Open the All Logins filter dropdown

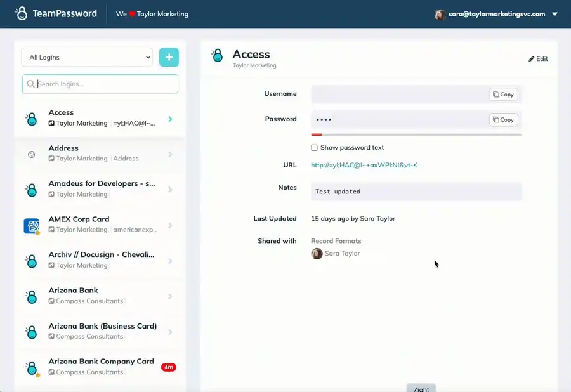pos(87,57)
